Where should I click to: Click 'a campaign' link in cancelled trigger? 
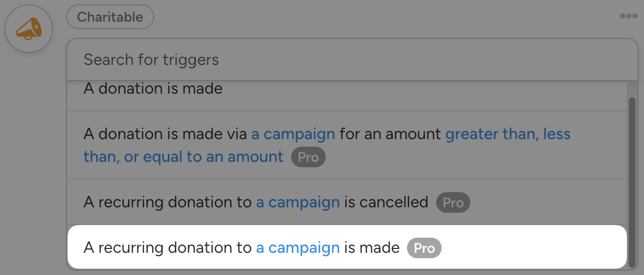point(298,202)
